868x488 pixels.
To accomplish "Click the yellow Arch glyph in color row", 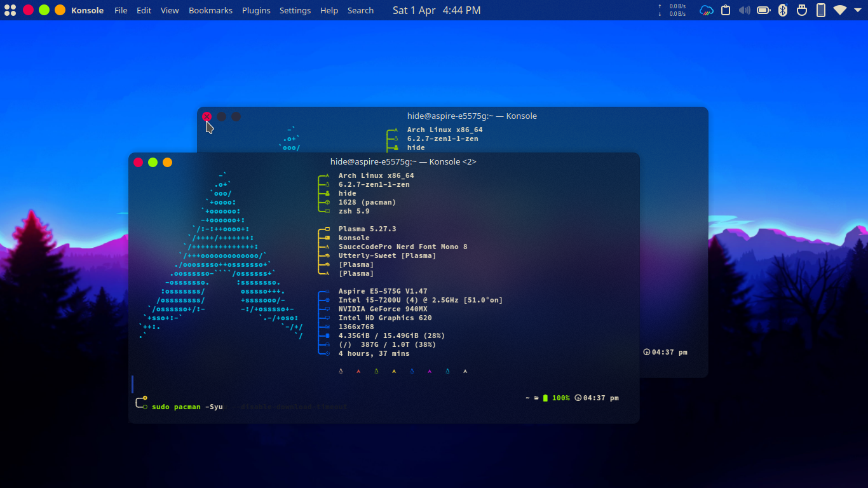I will (394, 371).
